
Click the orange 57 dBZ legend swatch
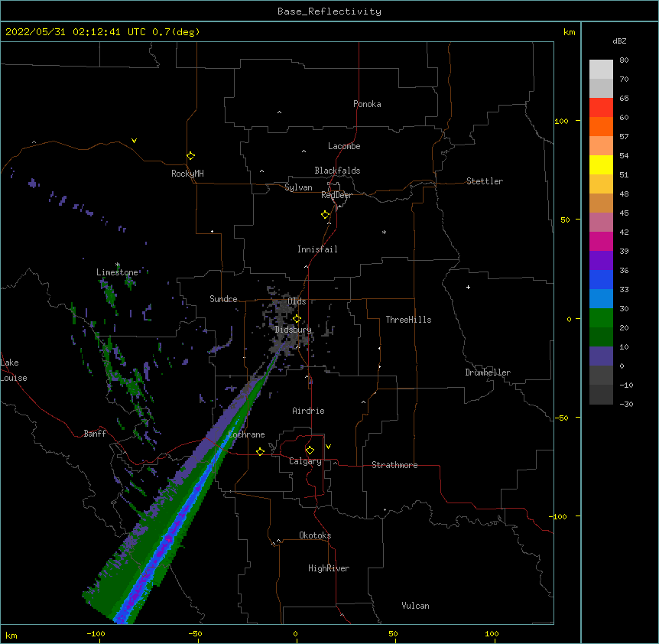click(601, 126)
